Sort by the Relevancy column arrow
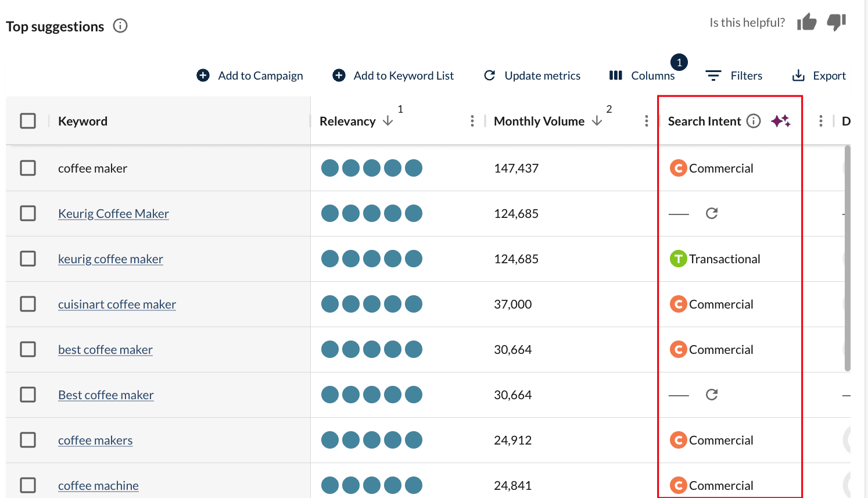The width and height of the screenshot is (868, 498). point(388,121)
